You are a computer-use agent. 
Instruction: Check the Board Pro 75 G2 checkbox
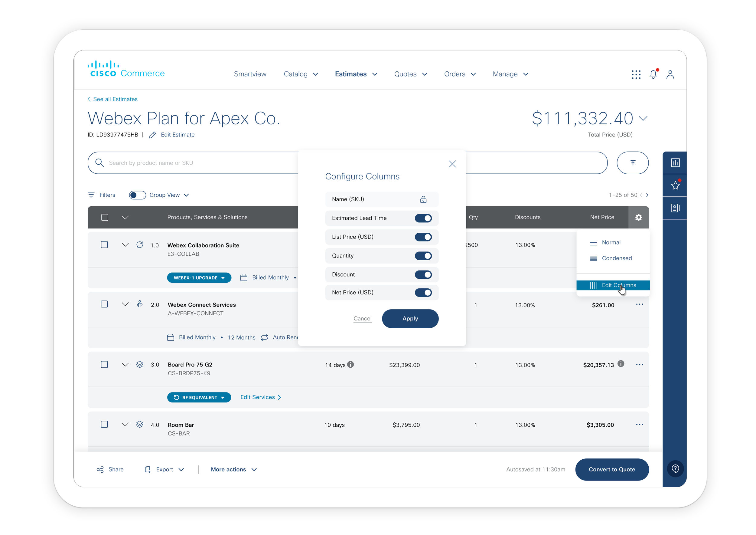coord(104,364)
